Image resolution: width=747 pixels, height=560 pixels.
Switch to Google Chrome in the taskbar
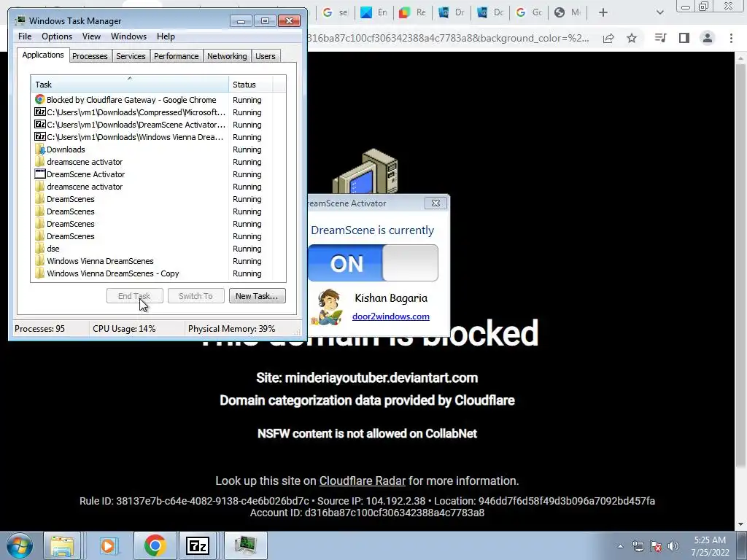155,545
